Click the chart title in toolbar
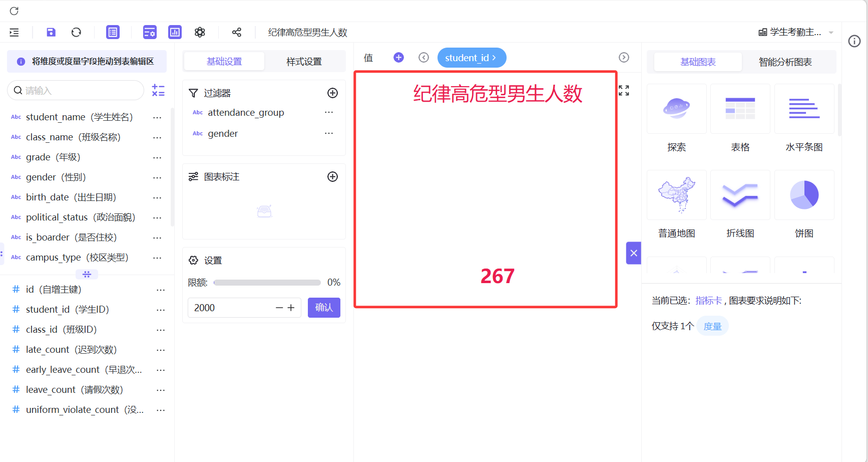 307,33
